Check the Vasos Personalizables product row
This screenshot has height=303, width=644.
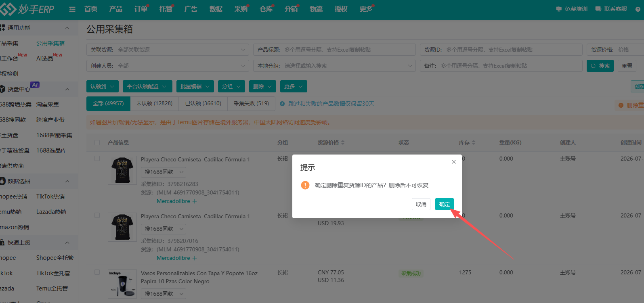(97, 272)
